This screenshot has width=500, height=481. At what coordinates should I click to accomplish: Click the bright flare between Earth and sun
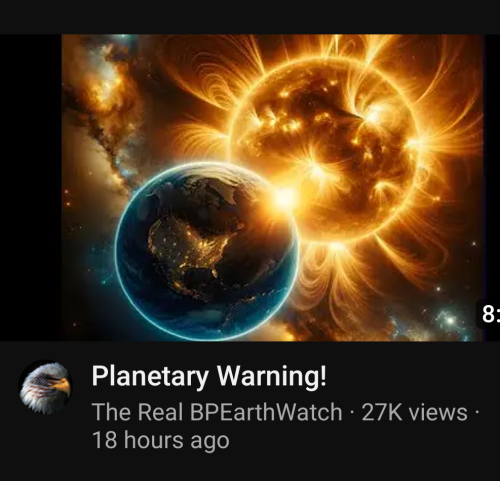point(284,199)
